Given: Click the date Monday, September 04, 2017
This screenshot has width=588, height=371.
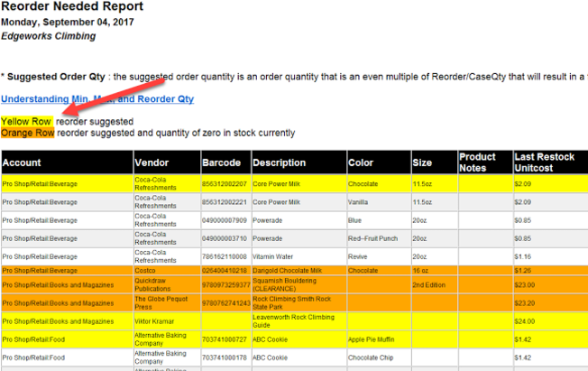Looking at the screenshot, I should coord(68,23).
